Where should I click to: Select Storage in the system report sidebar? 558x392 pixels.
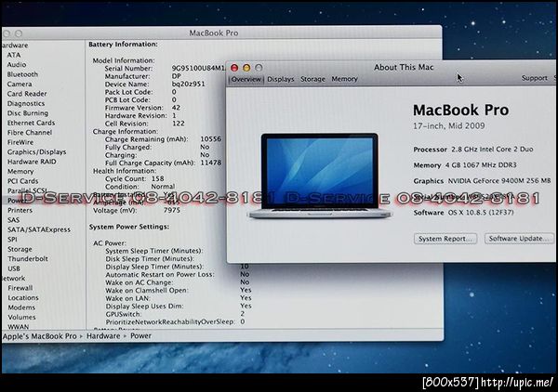20,250
